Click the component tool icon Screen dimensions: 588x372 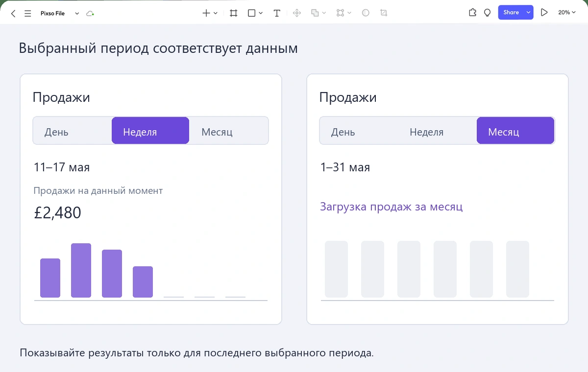[x=296, y=13]
